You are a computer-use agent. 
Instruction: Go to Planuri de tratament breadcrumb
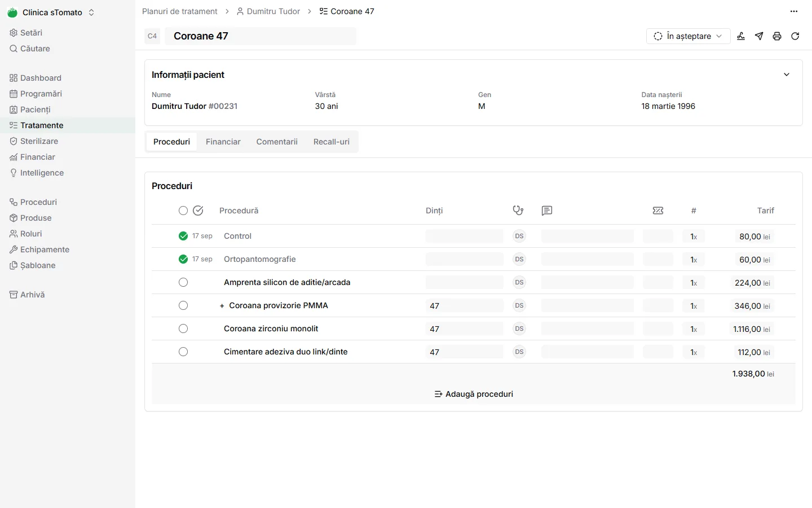click(179, 11)
